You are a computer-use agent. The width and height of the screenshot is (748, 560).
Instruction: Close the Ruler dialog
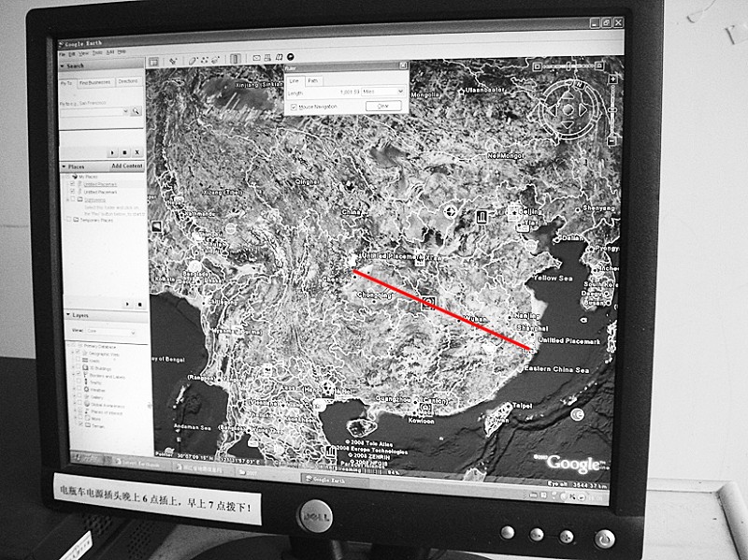(x=403, y=65)
